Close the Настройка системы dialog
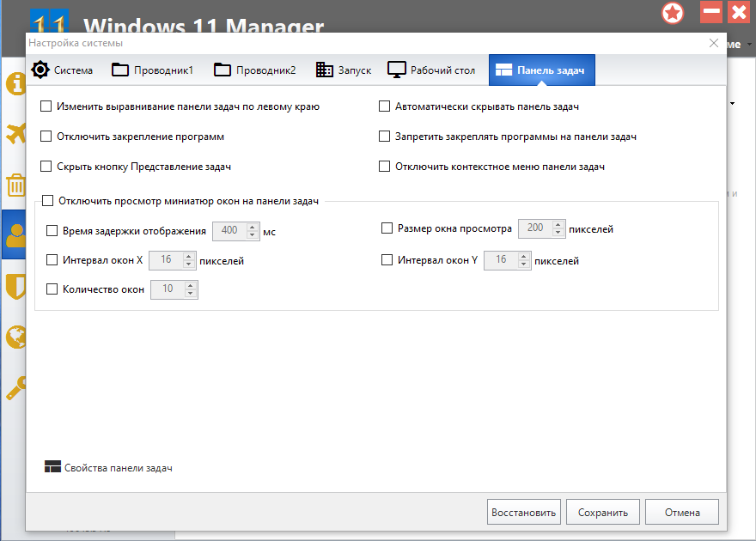 (714, 43)
